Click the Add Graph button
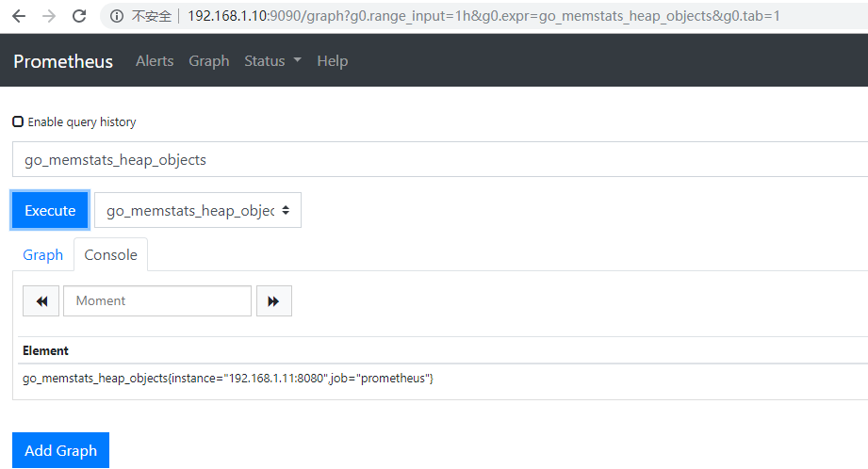The image size is (868, 469). click(x=60, y=450)
